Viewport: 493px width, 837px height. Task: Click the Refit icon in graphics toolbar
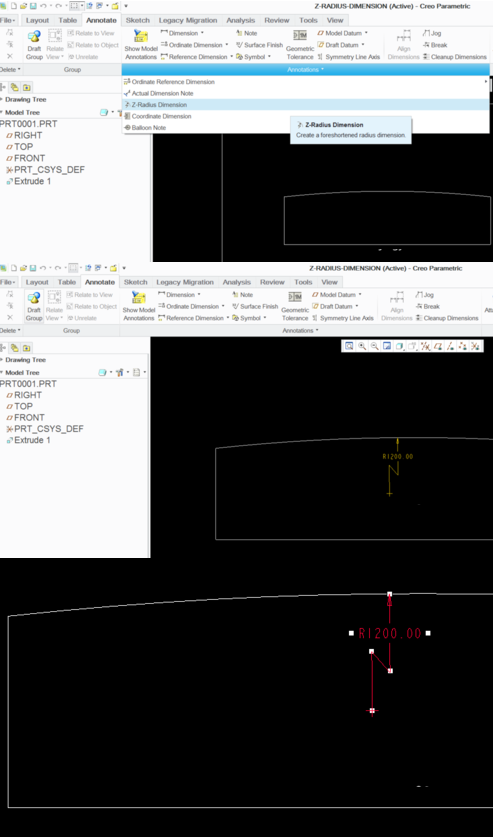pyautogui.click(x=349, y=346)
